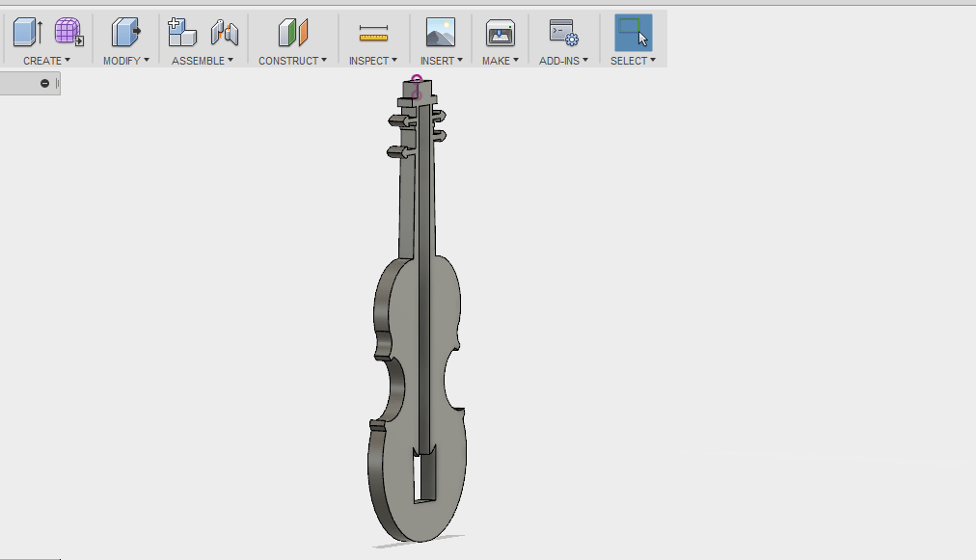Open the INSPECT dropdown menu
Viewport: 976px width, 560px height.
(x=373, y=61)
